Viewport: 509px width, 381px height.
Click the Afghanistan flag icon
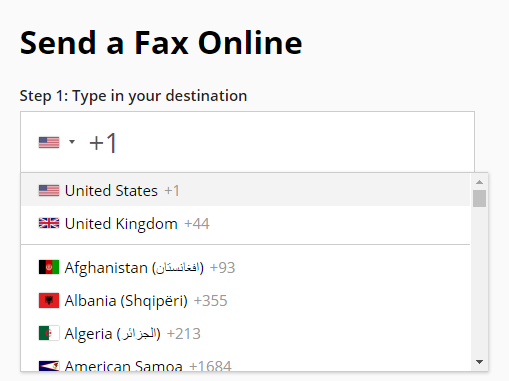pos(49,267)
